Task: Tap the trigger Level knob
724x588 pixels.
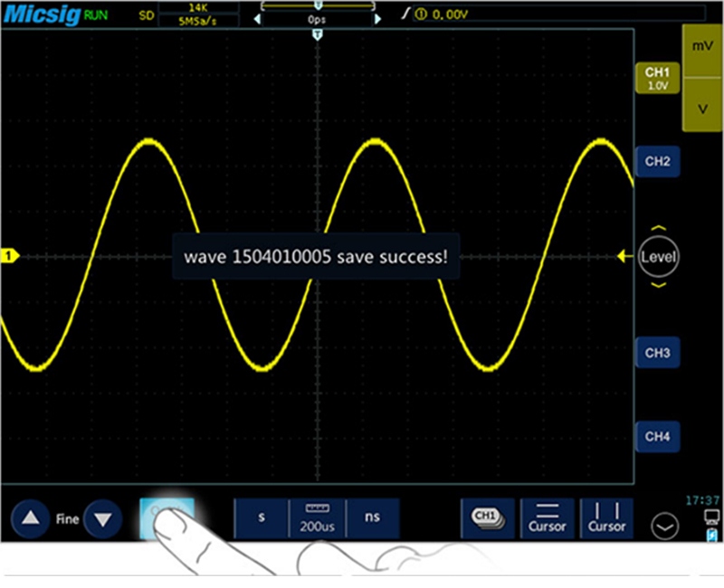Action: coord(657,257)
